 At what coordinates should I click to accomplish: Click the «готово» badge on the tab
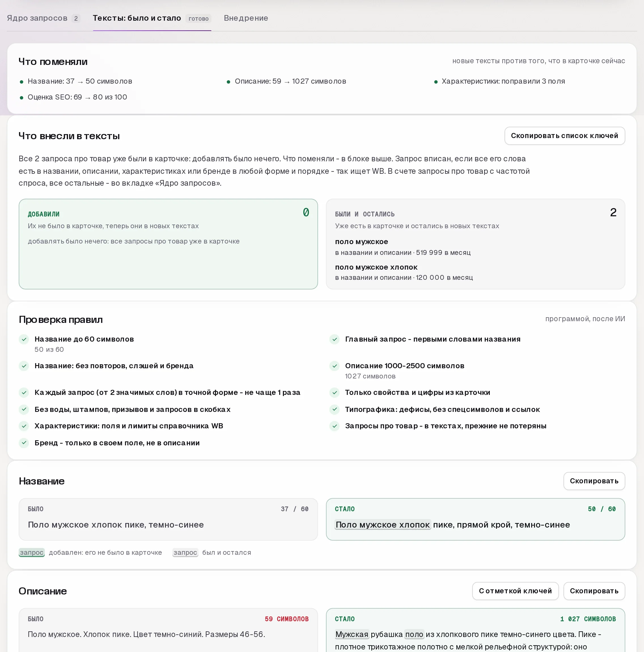[x=198, y=18]
